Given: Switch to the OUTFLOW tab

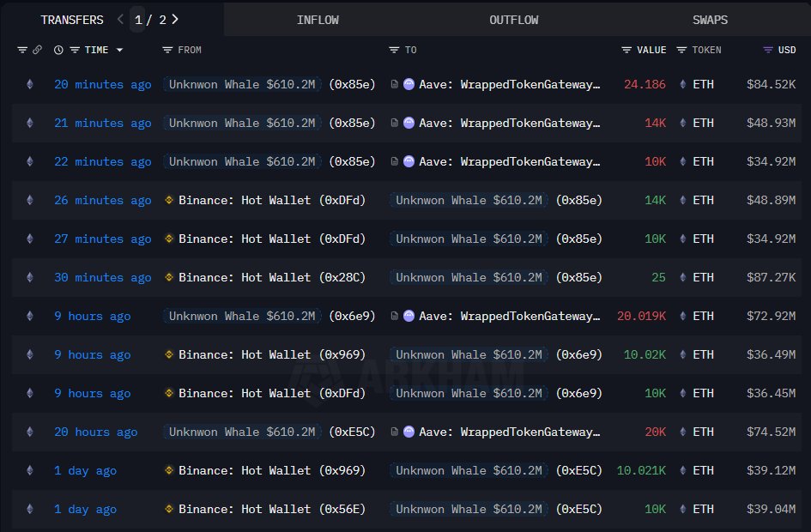Looking at the screenshot, I should (x=513, y=20).
